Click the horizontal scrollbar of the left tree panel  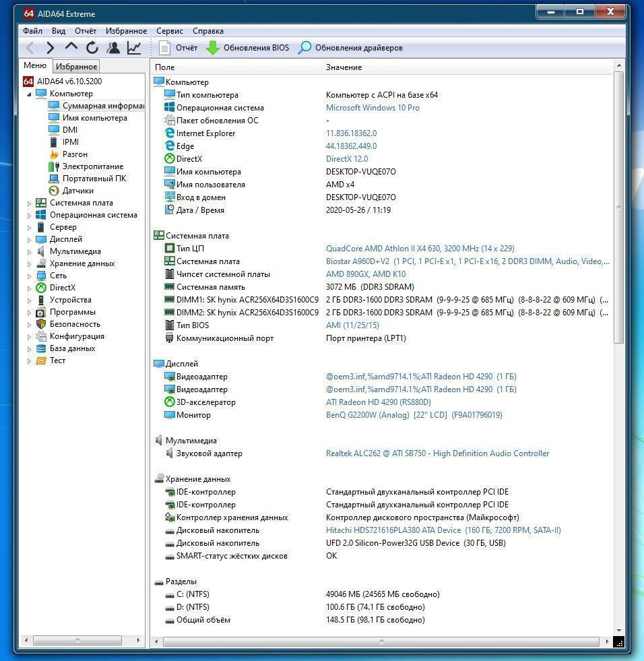pyautogui.click(x=77, y=640)
